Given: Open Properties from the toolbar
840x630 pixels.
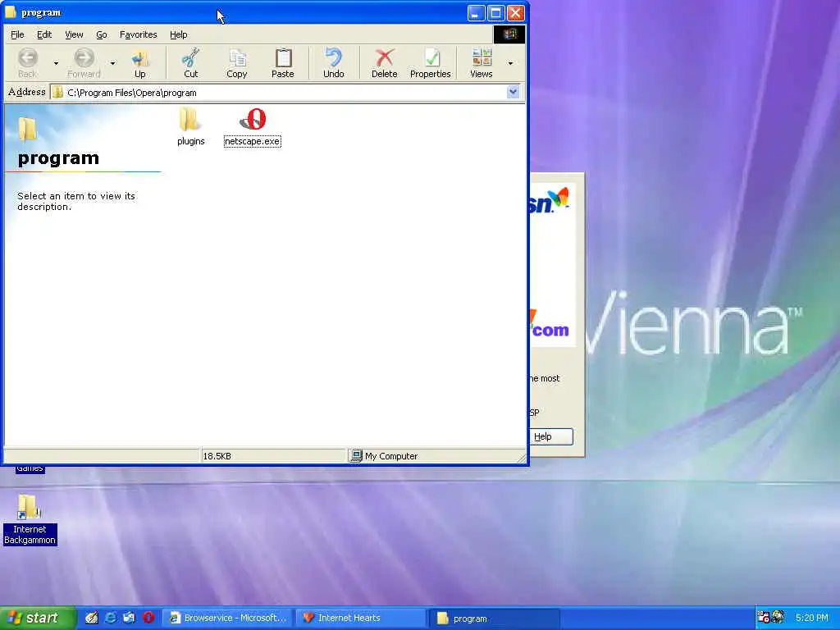Looking at the screenshot, I should click(430, 63).
